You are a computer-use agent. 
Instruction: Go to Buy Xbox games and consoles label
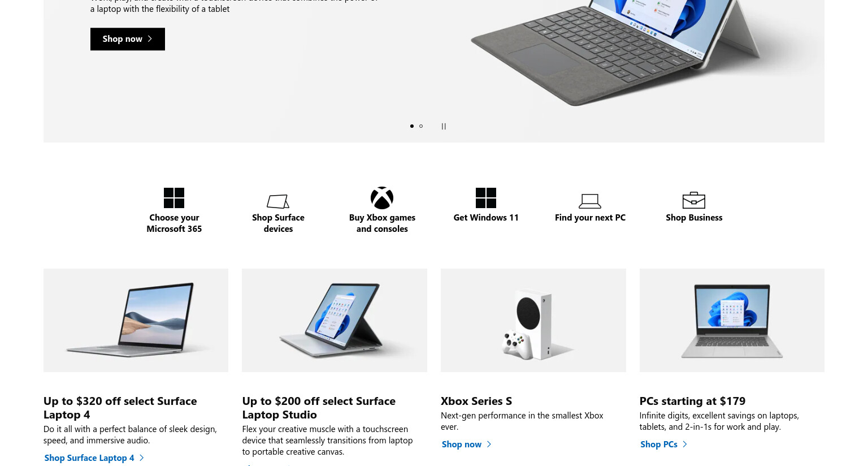382,223
